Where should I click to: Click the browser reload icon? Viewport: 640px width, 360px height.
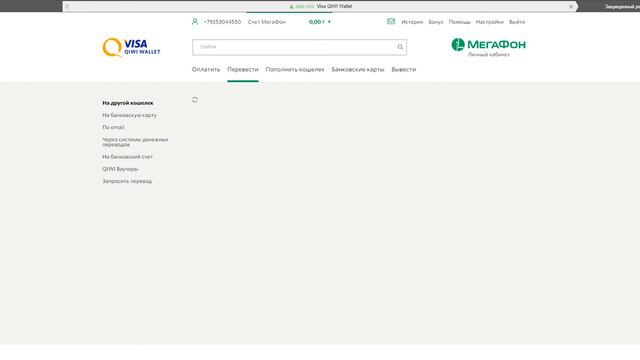coord(67,6)
